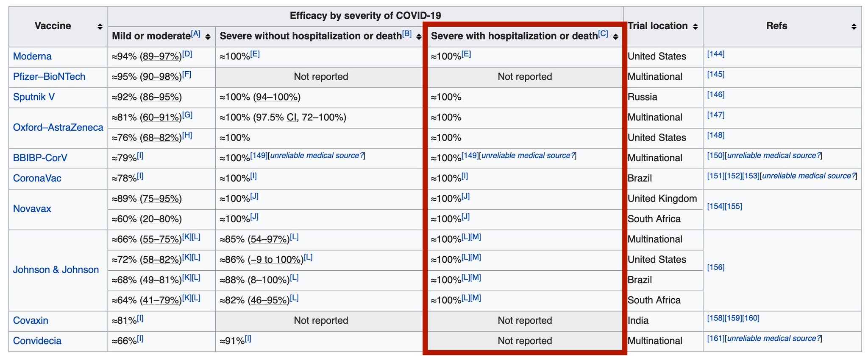Open the Johnson & Johnson link
Image resolution: width=868 pixels, height=356 pixels.
point(56,270)
